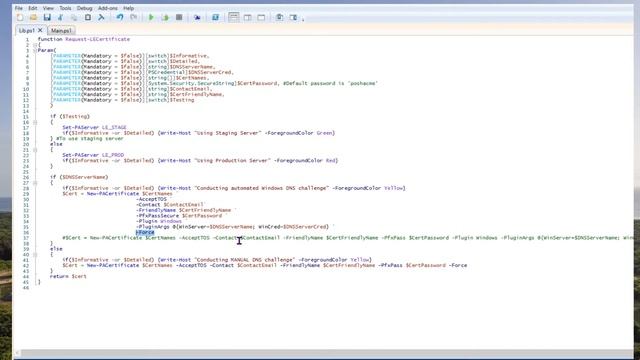Click "Using Production Server" string
Viewport: 640px width, 360px height.
point(232,160)
